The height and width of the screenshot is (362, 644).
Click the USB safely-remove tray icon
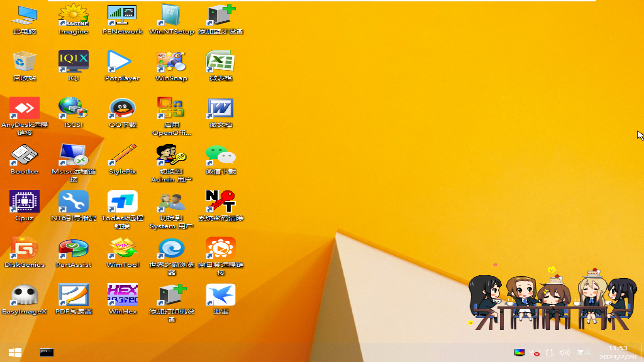click(x=550, y=352)
